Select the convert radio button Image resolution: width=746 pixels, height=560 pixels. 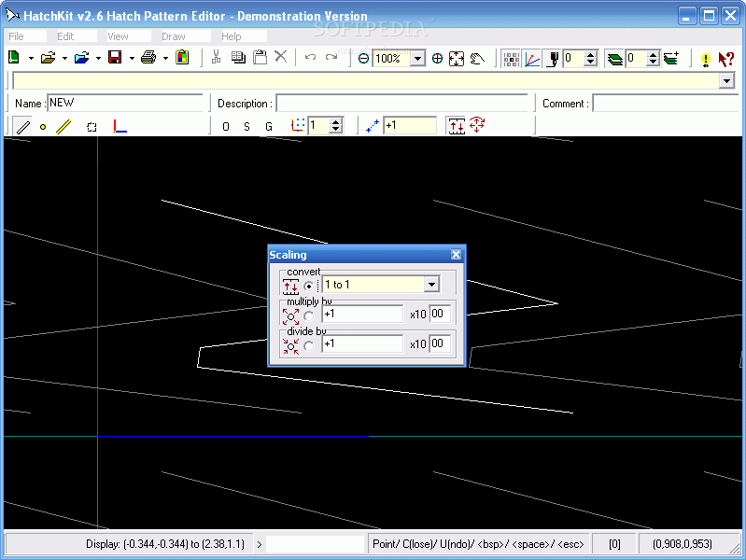(x=309, y=286)
